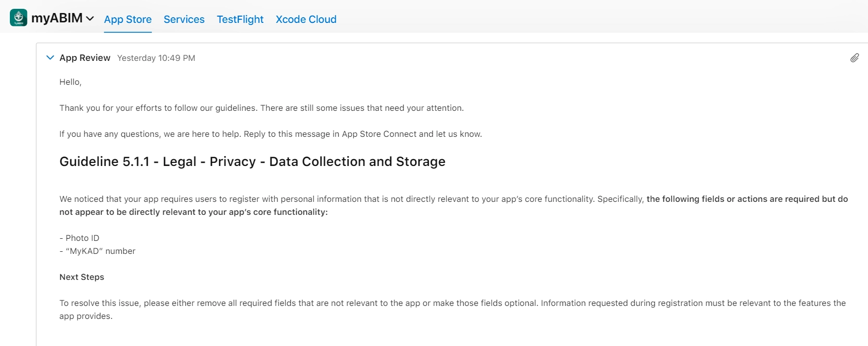Go to the TestFlight tab
The image size is (868, 346).
[240, 19]
